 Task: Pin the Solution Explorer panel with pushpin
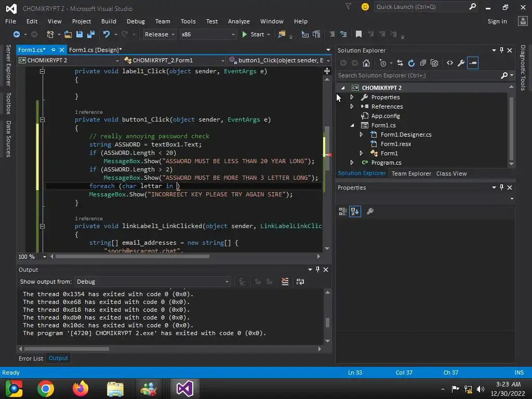click(x=501, y=50)
